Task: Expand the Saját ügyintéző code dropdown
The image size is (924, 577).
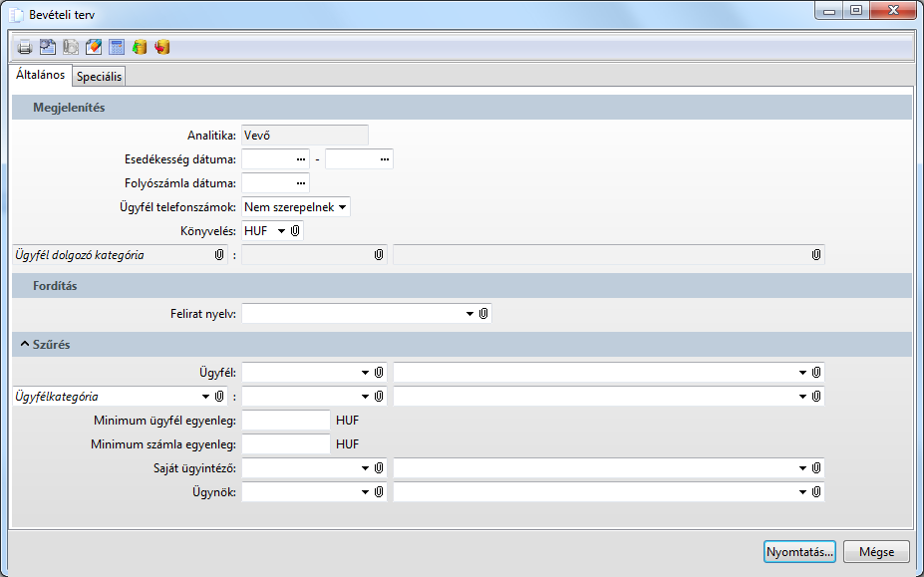Action: [365, 468]
